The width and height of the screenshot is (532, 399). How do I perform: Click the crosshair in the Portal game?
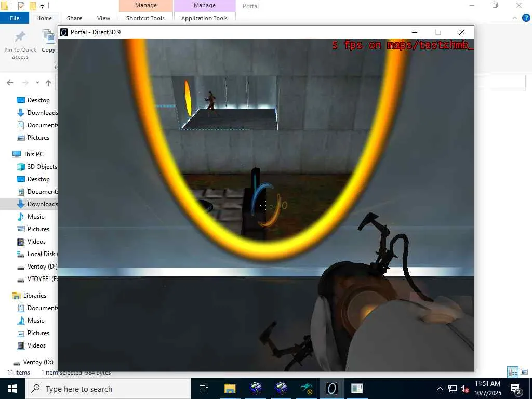click(x=265, y=205)
